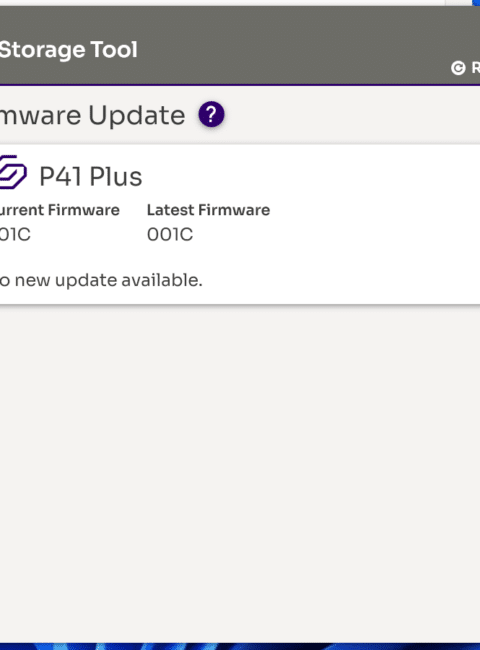The width and height of the screenshot is (480, 650).
Task: Click the empty gray area below drive card
Action: coord(240,473)
